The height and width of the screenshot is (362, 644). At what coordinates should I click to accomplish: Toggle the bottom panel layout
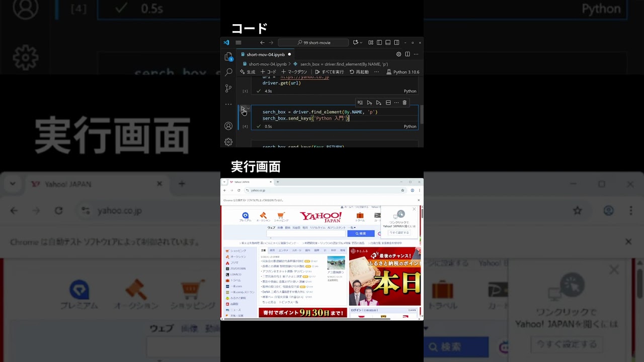click(388, 43)
